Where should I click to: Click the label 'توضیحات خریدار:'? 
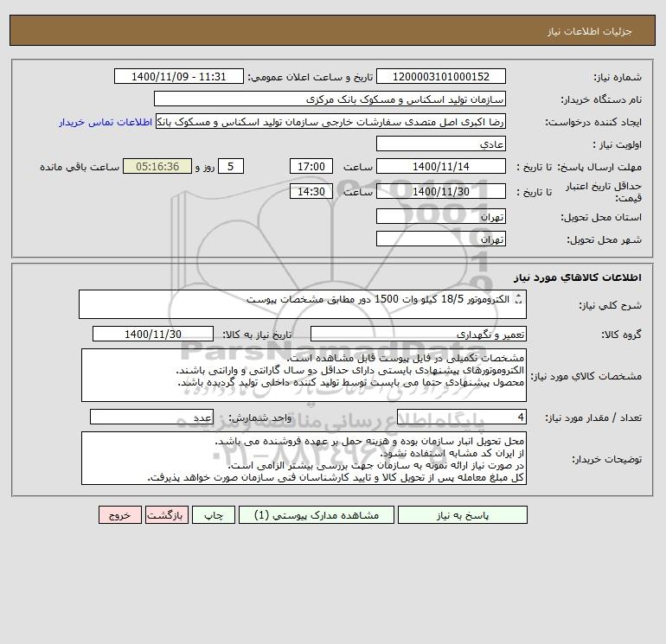pos(606,459)
